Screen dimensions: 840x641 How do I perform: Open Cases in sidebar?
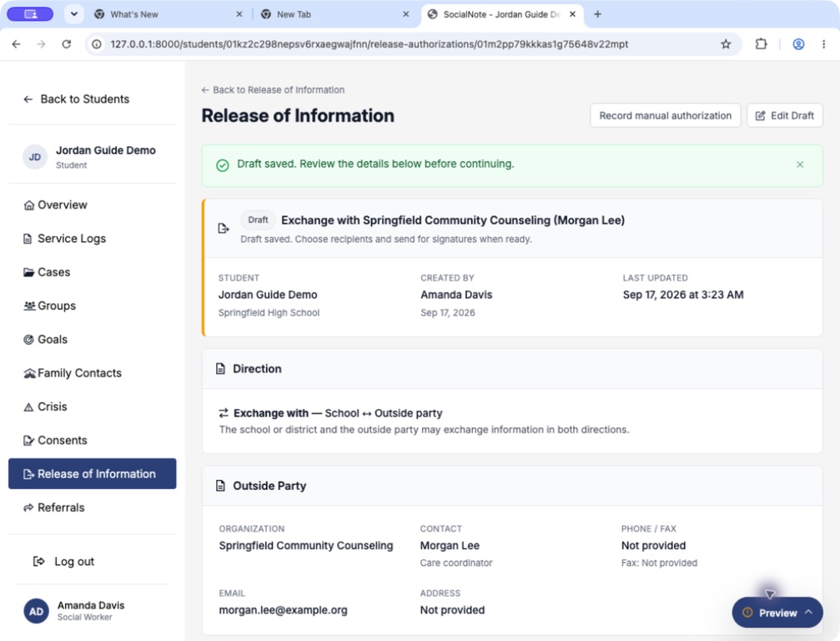click(92, 272)
